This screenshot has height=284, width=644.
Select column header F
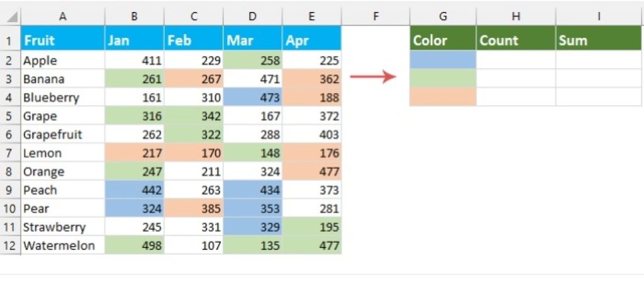(x=375, y=16)
